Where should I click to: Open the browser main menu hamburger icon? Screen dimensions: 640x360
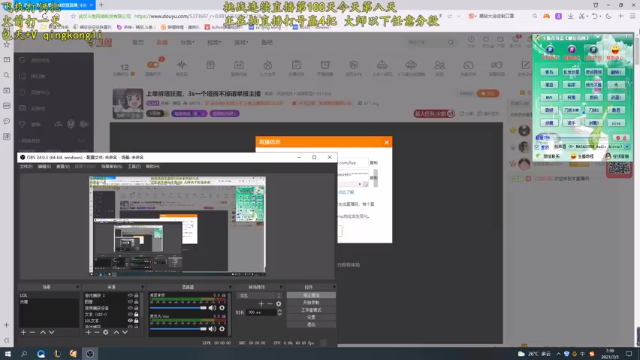pyautogui.click(x=632, y=16)
